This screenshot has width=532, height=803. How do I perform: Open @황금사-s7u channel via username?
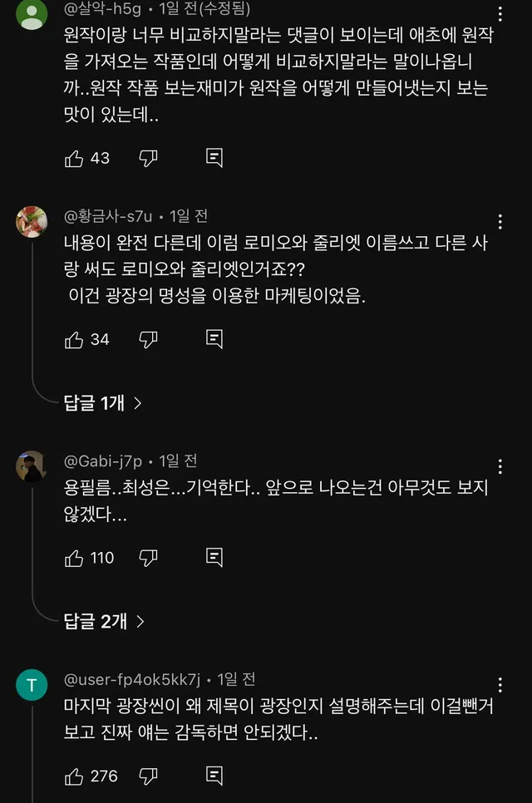(108, 216)
